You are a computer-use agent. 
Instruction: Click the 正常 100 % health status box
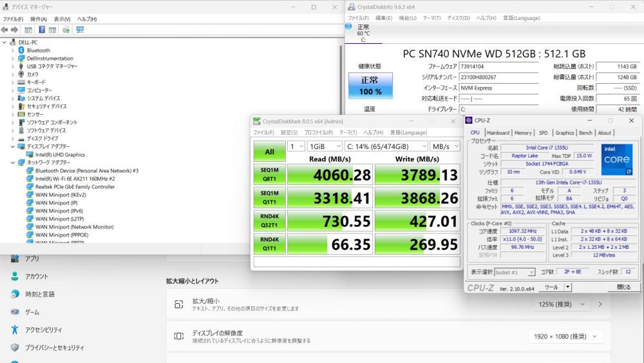[x=370, y=86]
